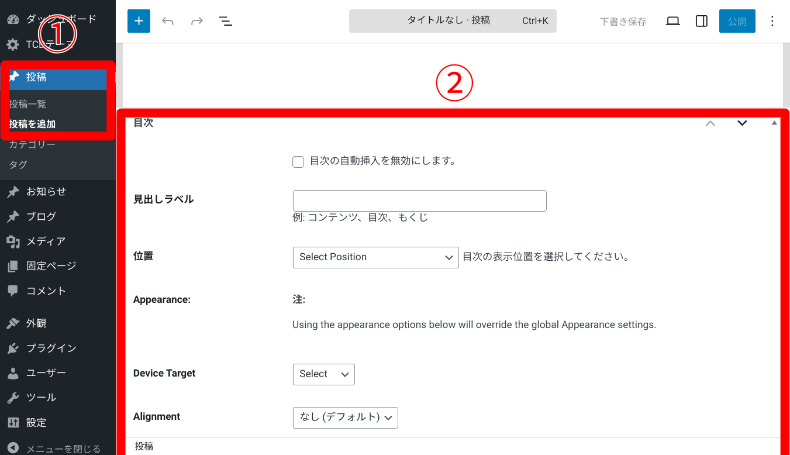The image size is (790, 455).
Task: Click the プラグイン plug icon
Action: point(13,348)
